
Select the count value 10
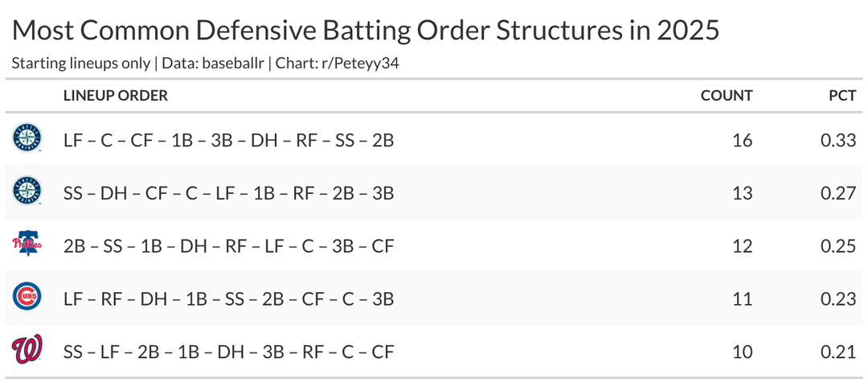(743, 352)
